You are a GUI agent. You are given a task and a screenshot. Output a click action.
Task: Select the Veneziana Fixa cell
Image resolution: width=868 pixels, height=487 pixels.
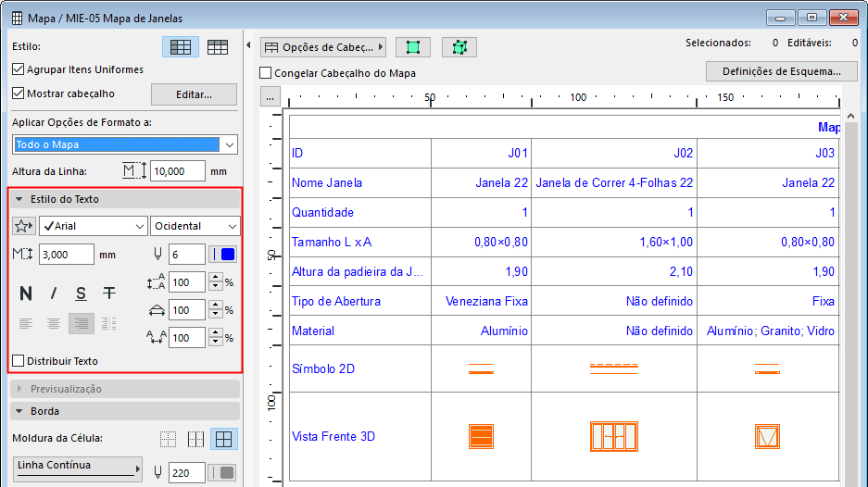pos(481,301)
